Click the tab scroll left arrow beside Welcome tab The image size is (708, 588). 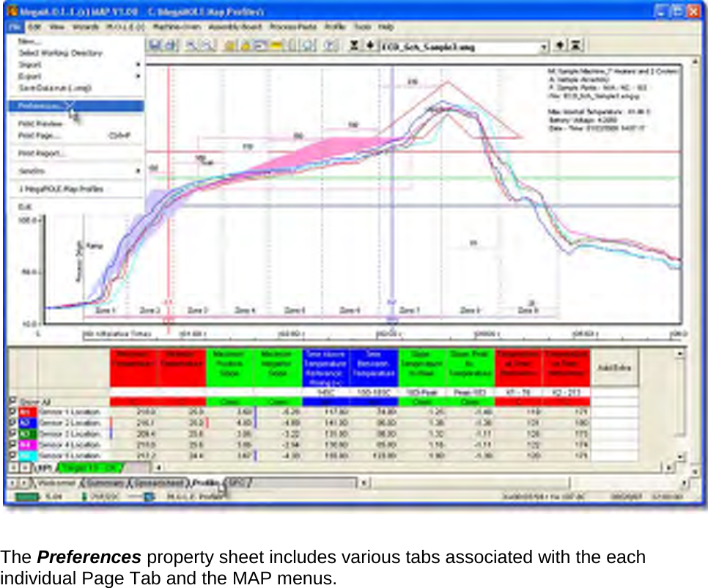point(12,483)
